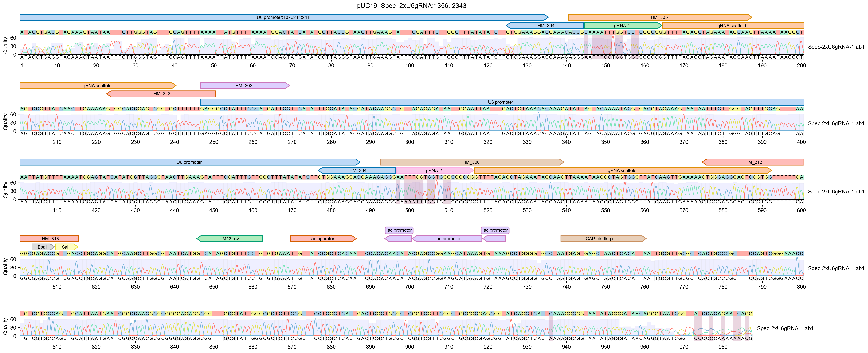Screen dimensions: 868x353
Task: Select the HM_305 primer annotation
Action: (660, 17)
